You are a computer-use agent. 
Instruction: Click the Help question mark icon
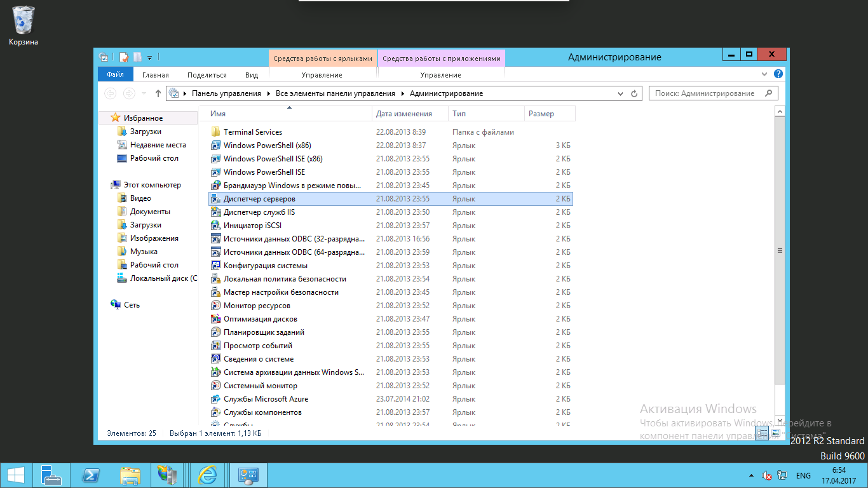tap(778, 74)
